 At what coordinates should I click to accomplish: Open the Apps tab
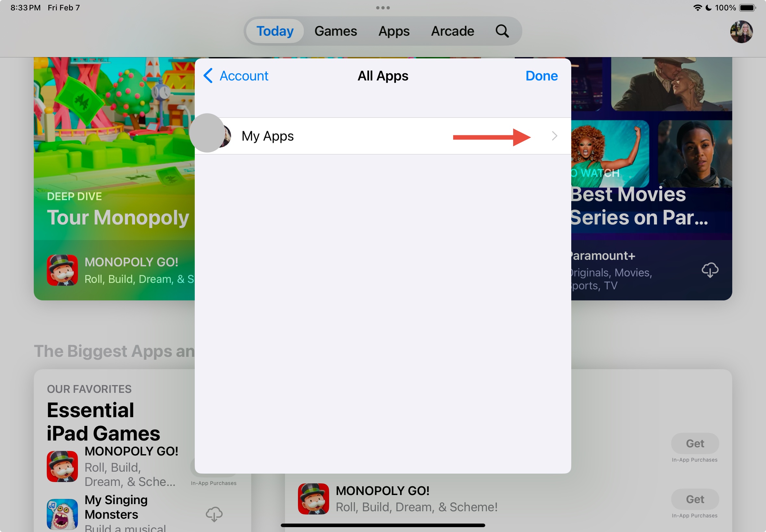pyautogui.click(x=393, y=31)
